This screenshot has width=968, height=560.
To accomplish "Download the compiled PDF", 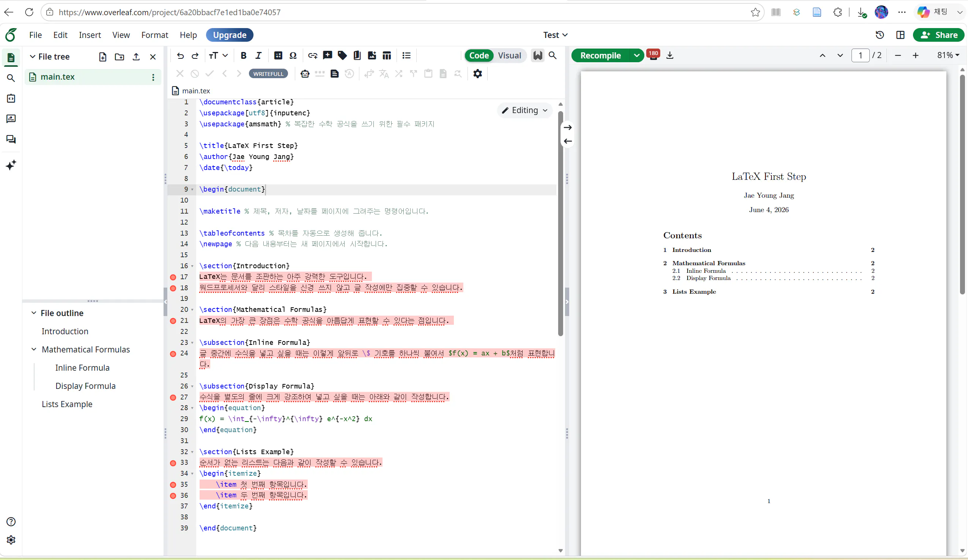I will [x=670, y=56].
